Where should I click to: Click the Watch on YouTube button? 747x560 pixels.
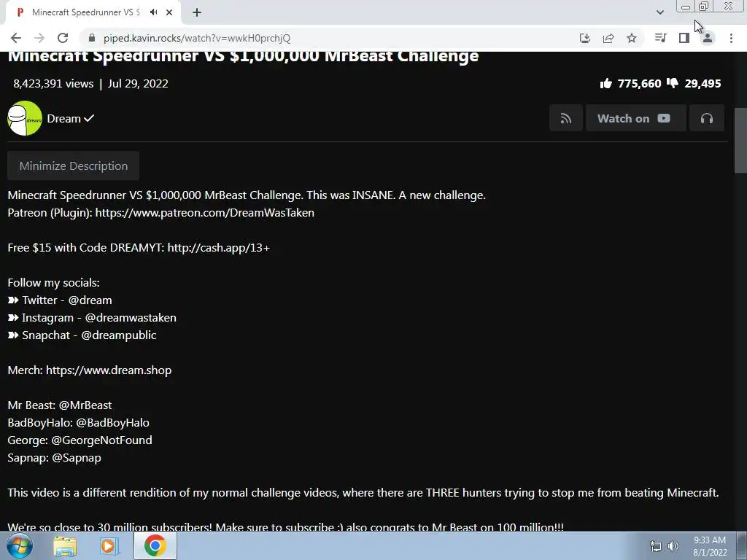point(635,118)
